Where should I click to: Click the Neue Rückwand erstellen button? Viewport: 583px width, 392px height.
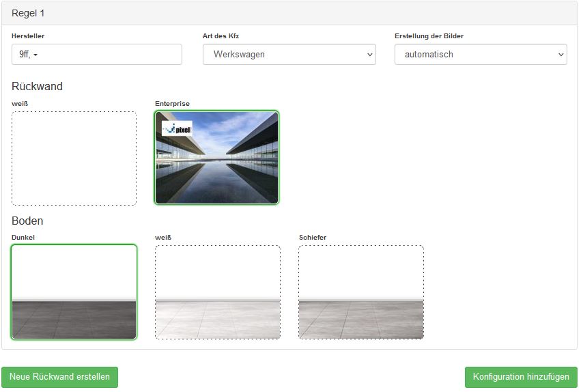(x=59, y=377)
